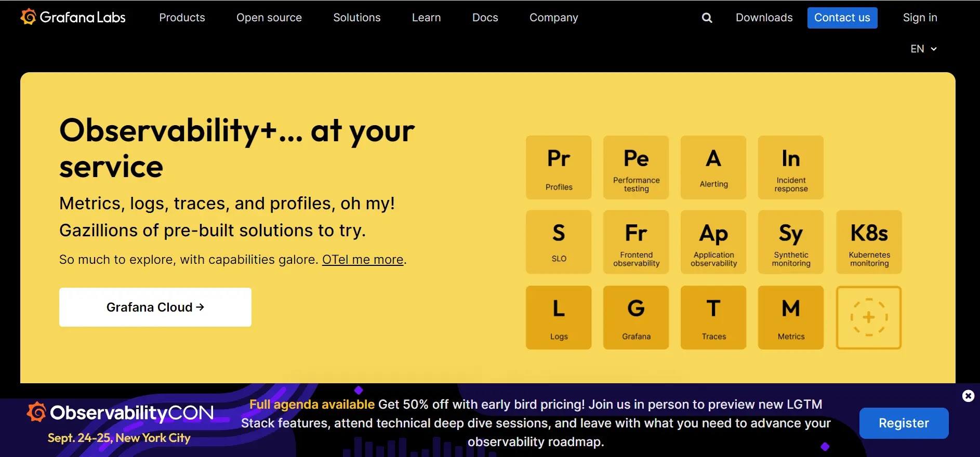Select the S SLO tile
Image resolution: width=980 pixels, height=457 pixels.
pos(559,242)
